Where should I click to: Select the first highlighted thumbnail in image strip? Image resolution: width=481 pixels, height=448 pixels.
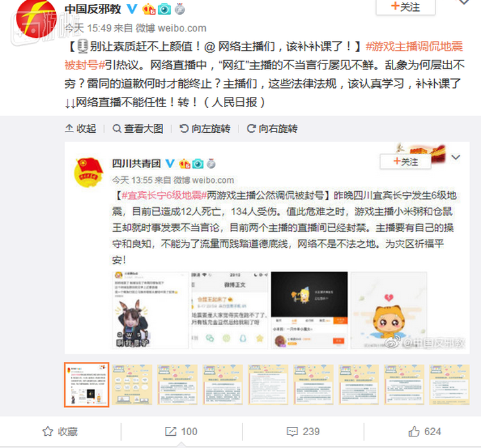[87, 384]
